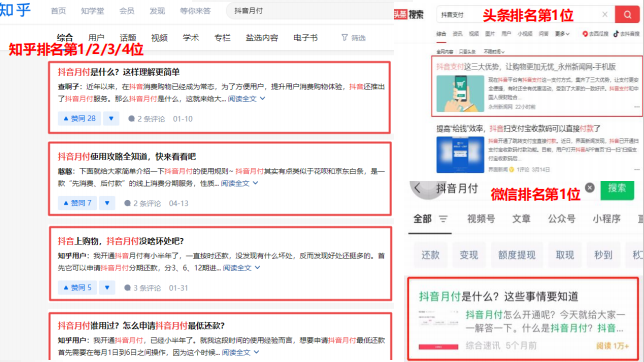
Task: Click the Douyin icon 去抖音搜 shortcut
Action: click(x=626, y=34)
